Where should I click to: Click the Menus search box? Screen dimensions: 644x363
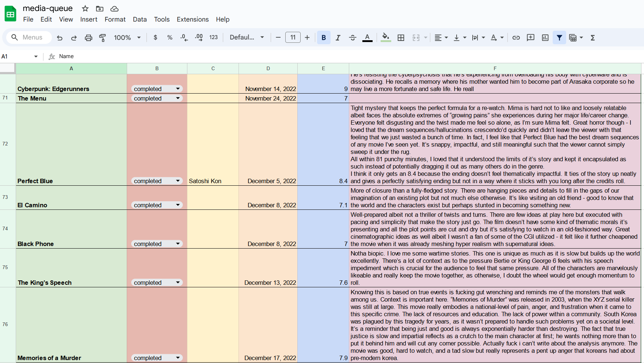tap(29, 37)
